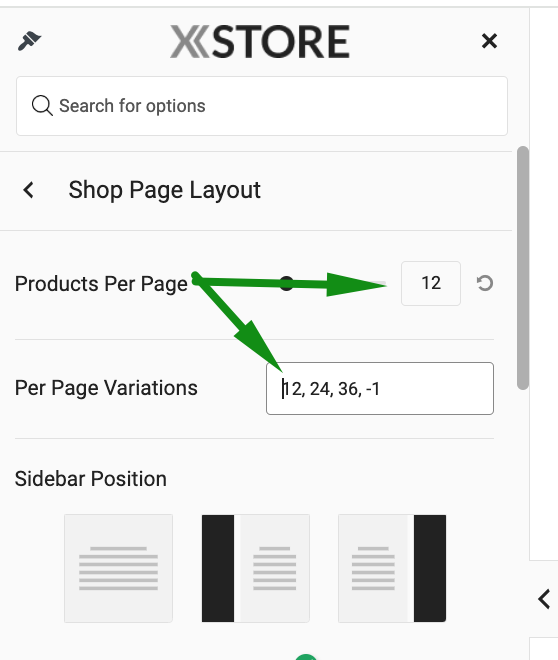Image resolution: width=558 pixels, height=660 pixels.
Task: Select the right sidebar layout option
Action: click(x=392, y=568)
